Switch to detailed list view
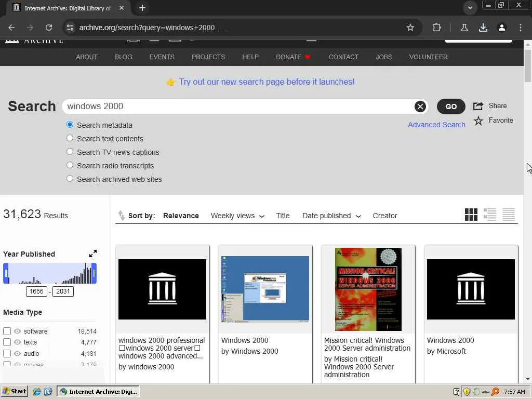This screenshot has height=399, width=532. [490, 215]
